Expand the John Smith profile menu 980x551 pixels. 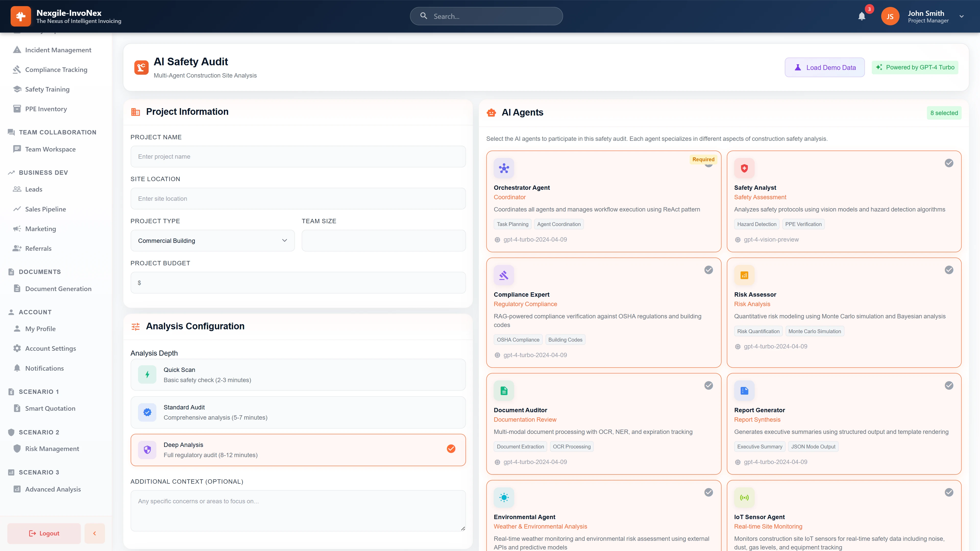[x=961, y=16]
